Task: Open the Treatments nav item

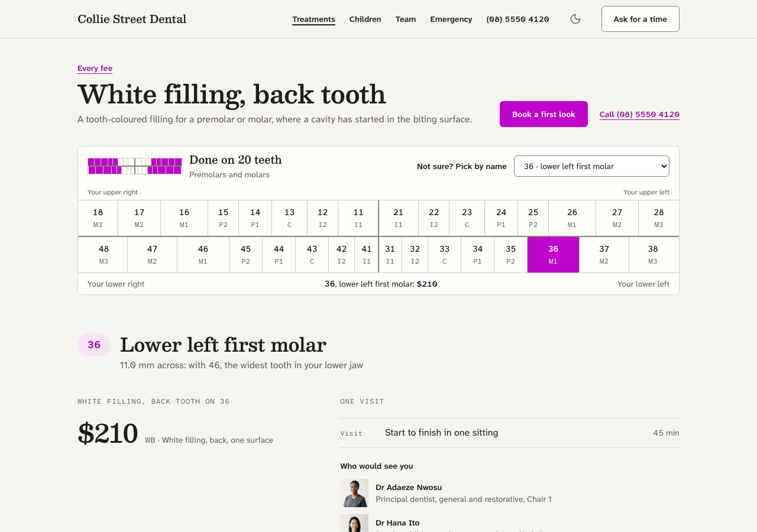Action: point(313,19)
